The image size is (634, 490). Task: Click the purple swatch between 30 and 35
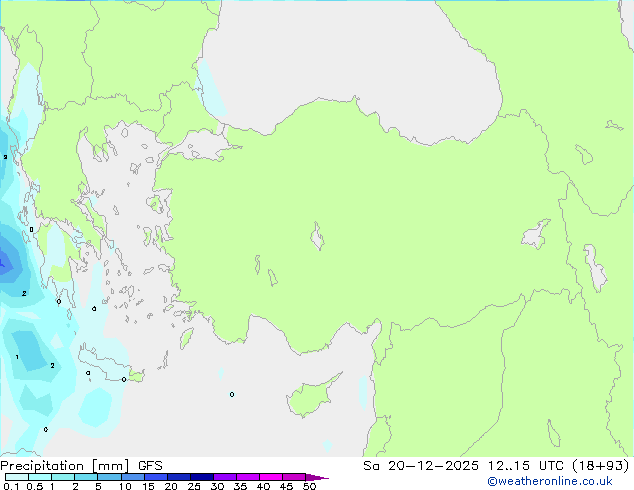224,477
